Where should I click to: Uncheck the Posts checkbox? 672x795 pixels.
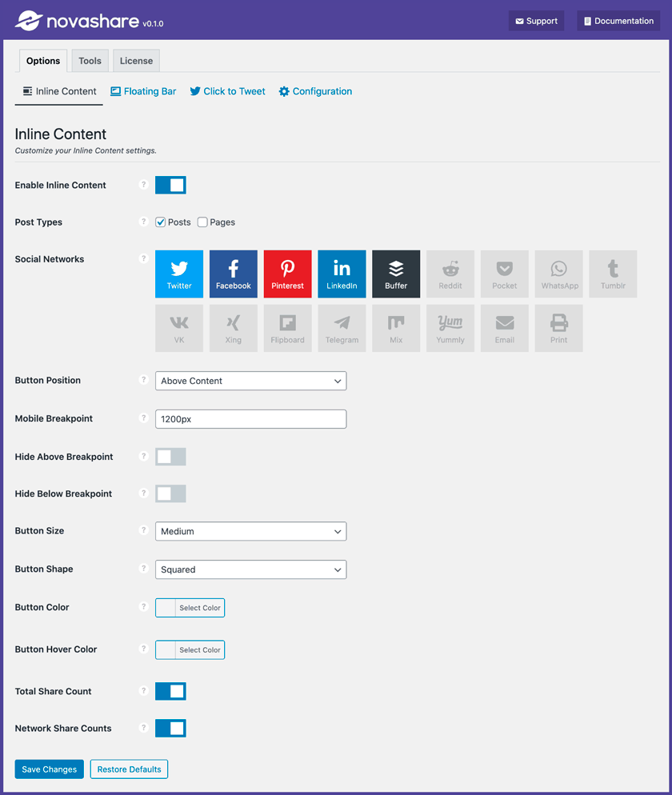160,222
